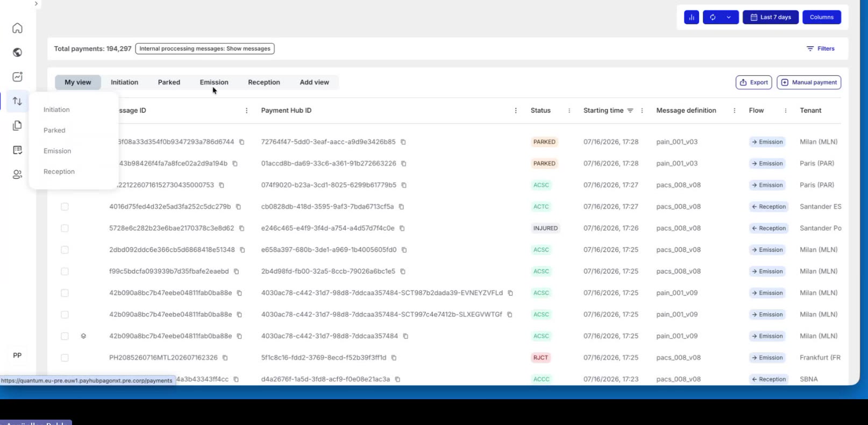868x425 pixels.
Task: Open Starting time column options menu
Action: tap(642, 111)
